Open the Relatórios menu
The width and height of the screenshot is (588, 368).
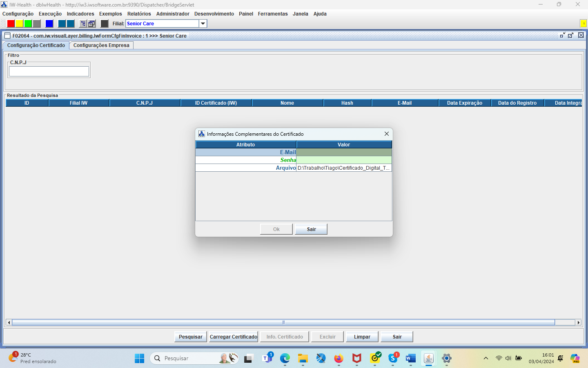tap(139, 14)
